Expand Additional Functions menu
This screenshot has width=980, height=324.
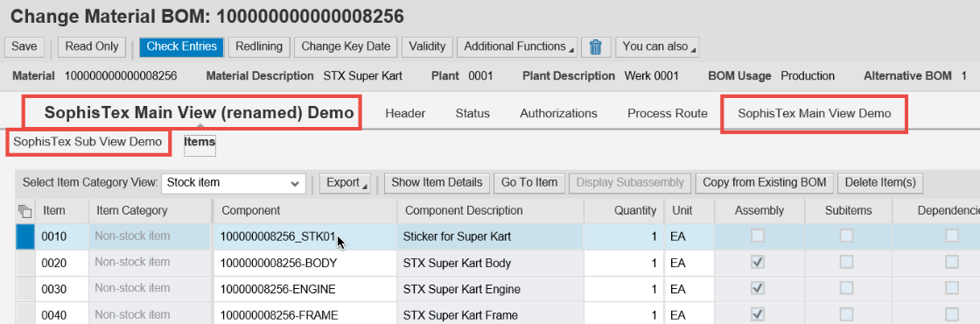[x=518, y=46]
